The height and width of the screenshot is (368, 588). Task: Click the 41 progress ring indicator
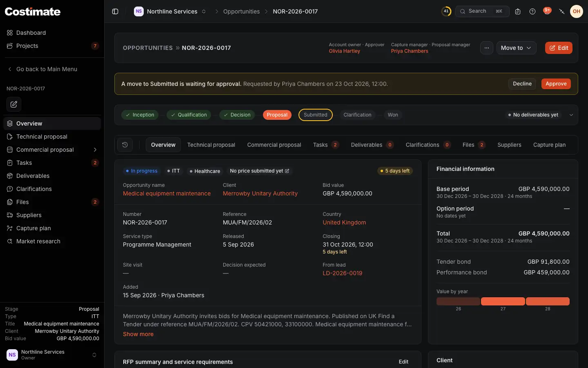coord(446,11)
